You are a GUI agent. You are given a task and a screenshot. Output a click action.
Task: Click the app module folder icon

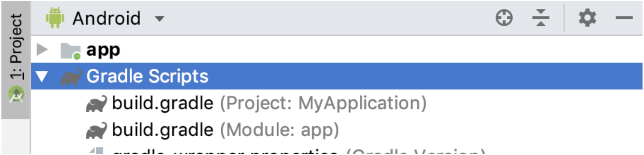pos(70,51)
